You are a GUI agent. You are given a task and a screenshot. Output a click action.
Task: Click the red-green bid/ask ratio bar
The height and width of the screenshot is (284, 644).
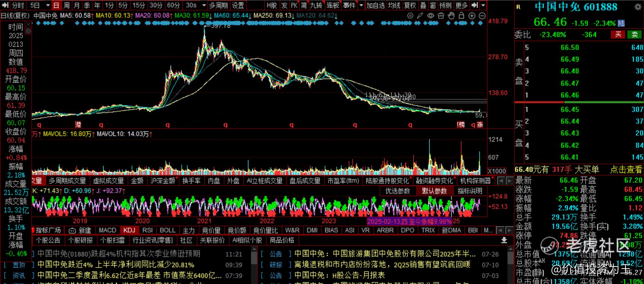pos(579,102)
